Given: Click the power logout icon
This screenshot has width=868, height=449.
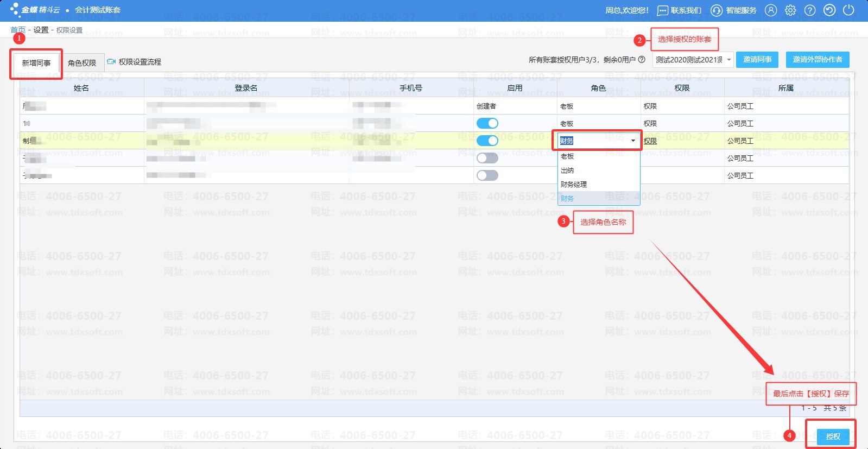Looking at the screenshot, I should (x=848, y=10).
